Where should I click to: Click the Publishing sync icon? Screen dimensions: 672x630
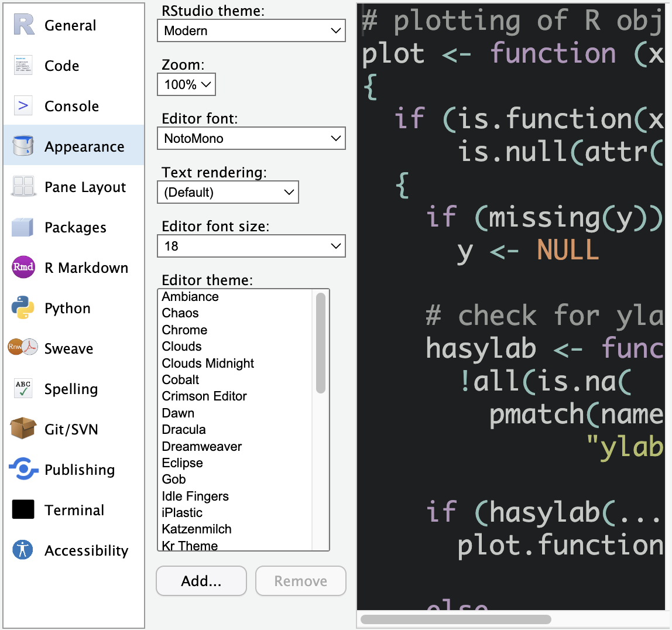point(23,469)
